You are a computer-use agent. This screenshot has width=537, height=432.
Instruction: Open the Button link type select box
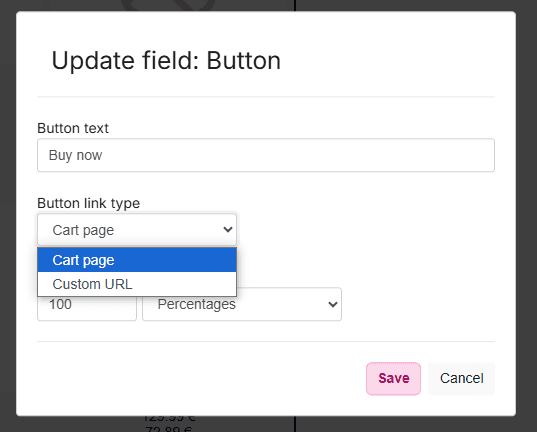click(137, 230)
